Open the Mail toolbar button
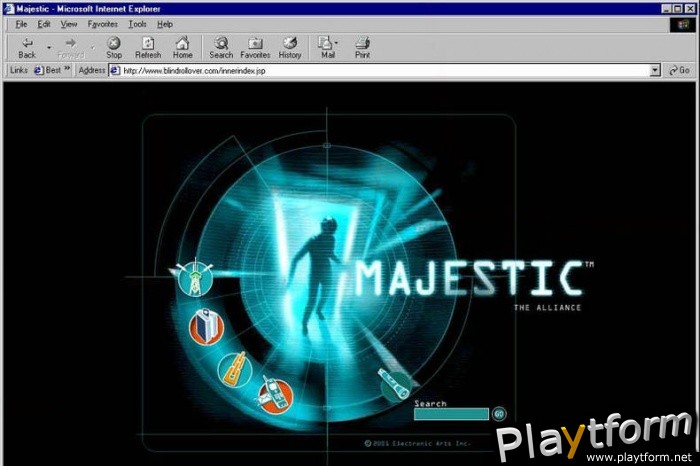 pos(326,48)
